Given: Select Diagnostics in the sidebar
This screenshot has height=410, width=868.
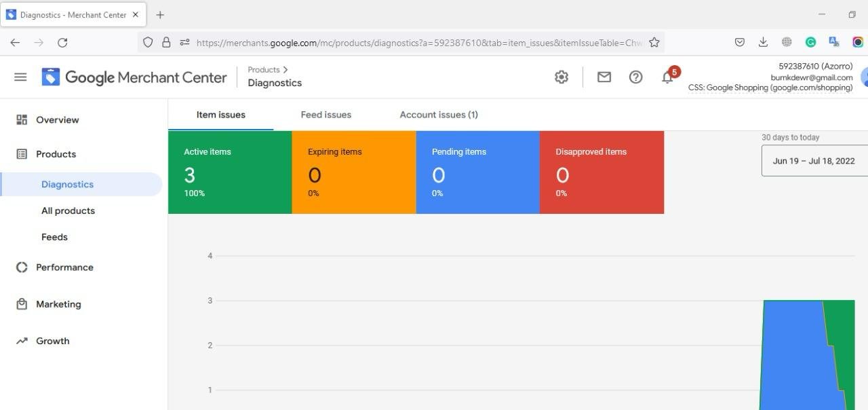Looking at the screenshot, I should (81, 184).
